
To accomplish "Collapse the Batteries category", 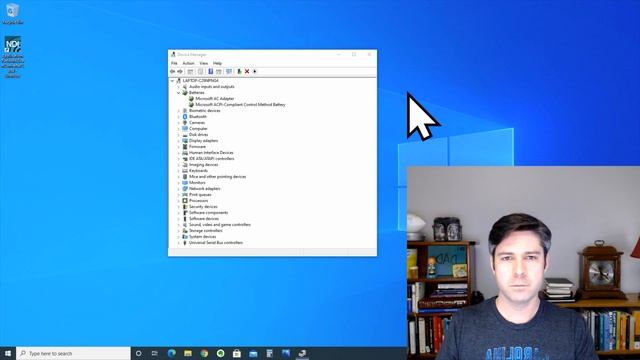I will tap(178, 93).
